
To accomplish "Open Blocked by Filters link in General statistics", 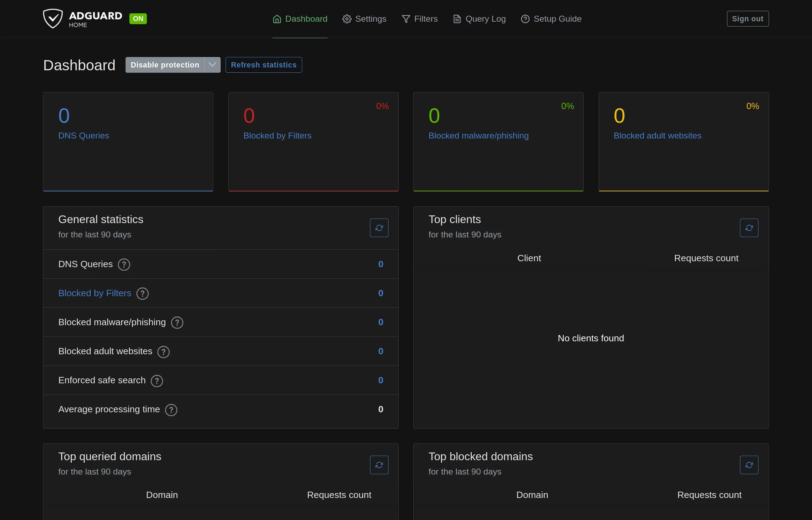I will coord(95,293).
